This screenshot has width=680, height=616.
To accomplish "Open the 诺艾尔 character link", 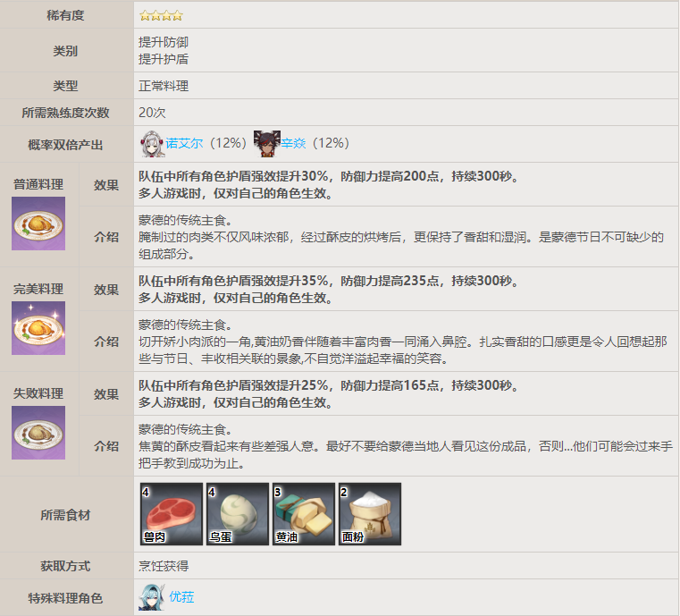I will [184, 143].
